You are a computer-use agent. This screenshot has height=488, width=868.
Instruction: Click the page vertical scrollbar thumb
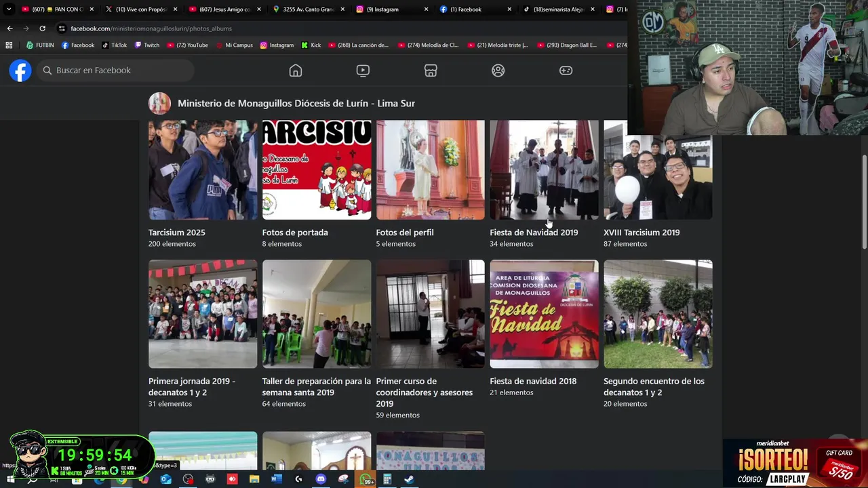[x=864, y=202]
